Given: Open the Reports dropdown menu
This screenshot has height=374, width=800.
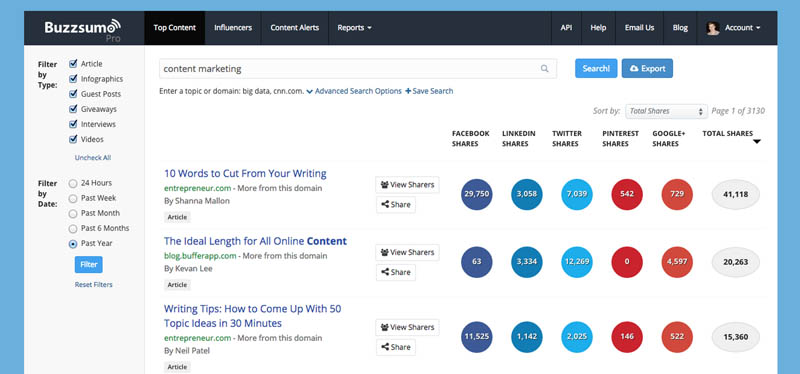Looking at the screenshot, I should pyautogui.click(x=354, y=28).
